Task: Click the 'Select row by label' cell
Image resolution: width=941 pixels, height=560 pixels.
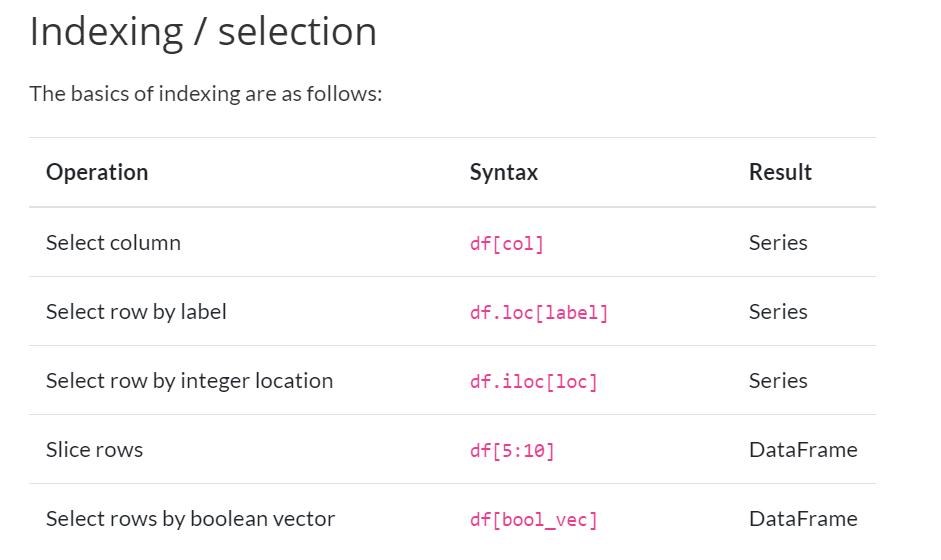Action: [x=136, y=311]
